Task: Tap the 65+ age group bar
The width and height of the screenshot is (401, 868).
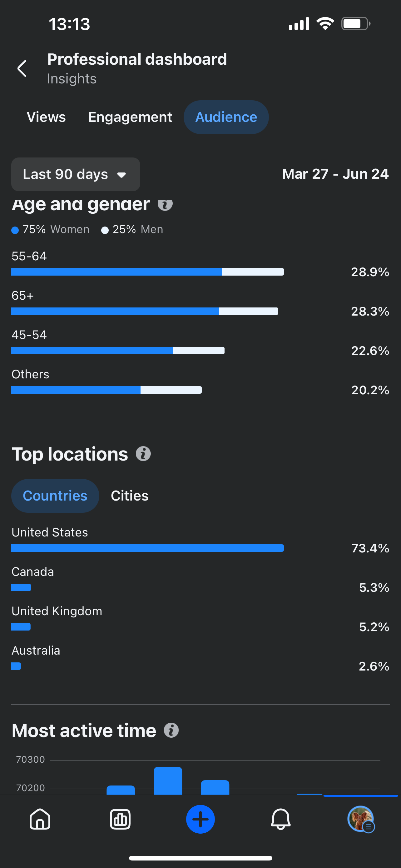Action: coord(145,311)
